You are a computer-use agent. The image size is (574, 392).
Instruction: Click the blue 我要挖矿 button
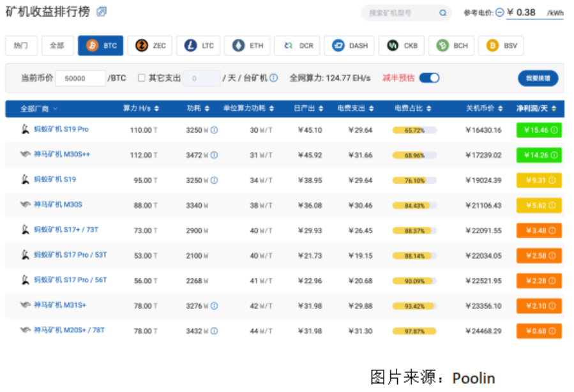[x=538, y=78]
